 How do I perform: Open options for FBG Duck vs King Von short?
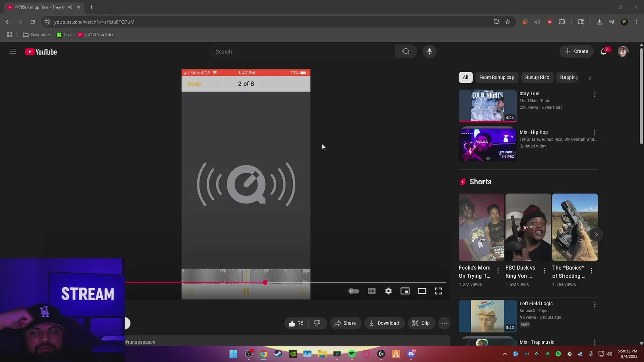click(x=544, y=271)
